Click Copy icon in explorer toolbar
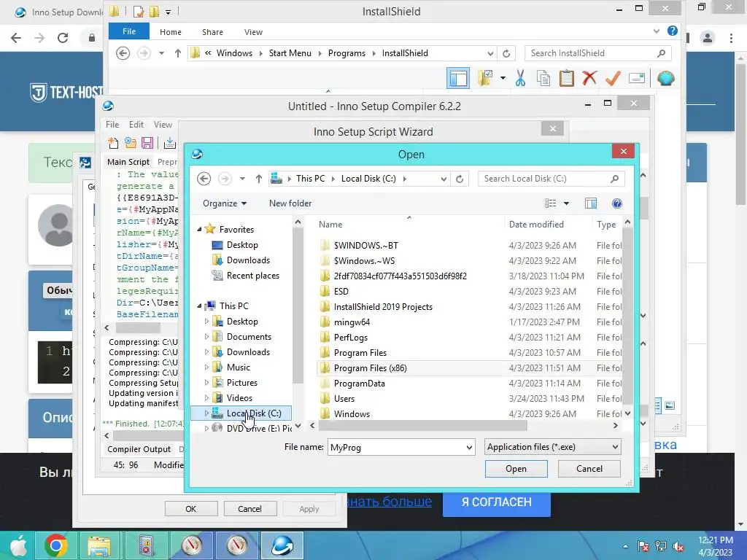Viewport: 747px width, 560px height. [x=543, y=78]
